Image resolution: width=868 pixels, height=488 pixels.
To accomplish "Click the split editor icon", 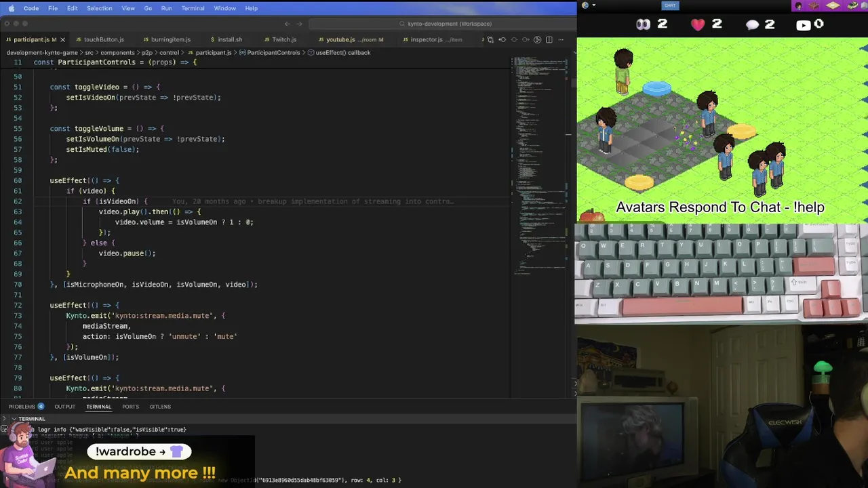I will (549, 39).
